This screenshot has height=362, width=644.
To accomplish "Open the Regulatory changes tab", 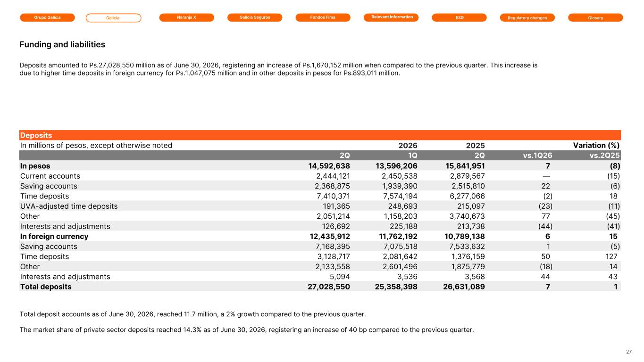I will click(x=527, y=17).
